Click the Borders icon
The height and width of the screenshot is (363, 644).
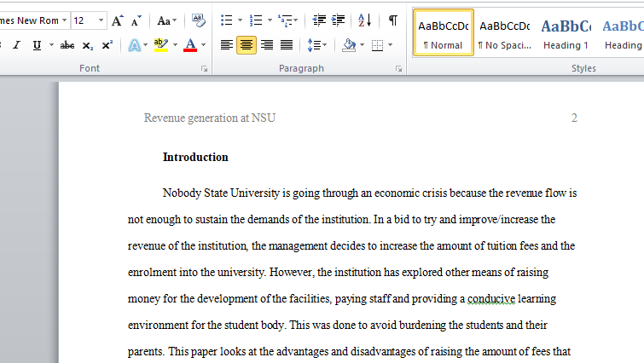[377, 44]
